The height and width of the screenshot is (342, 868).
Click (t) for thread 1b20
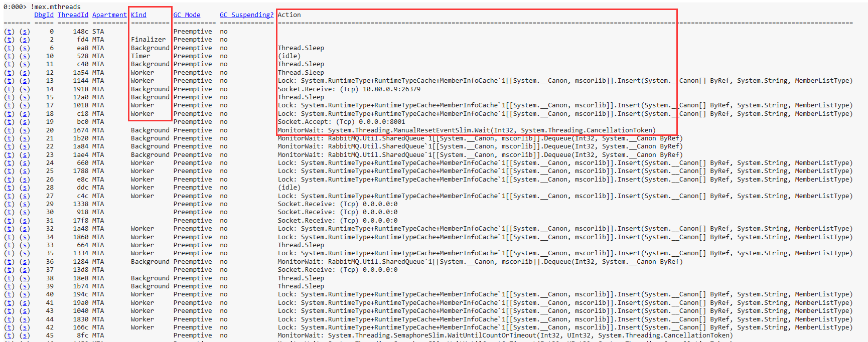(x=9, y=138)
